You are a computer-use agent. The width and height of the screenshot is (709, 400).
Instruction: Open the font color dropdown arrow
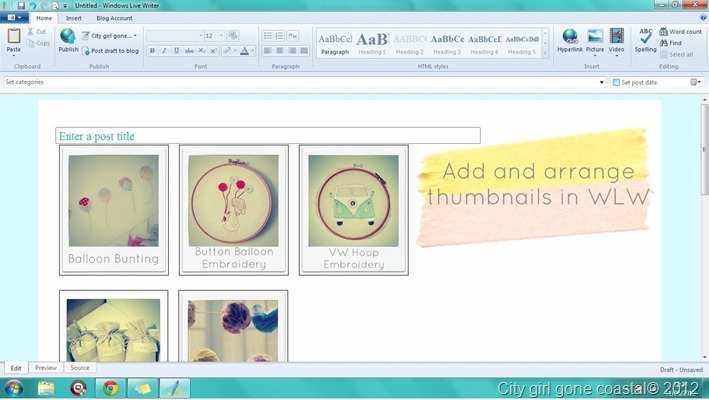[252, 51]
